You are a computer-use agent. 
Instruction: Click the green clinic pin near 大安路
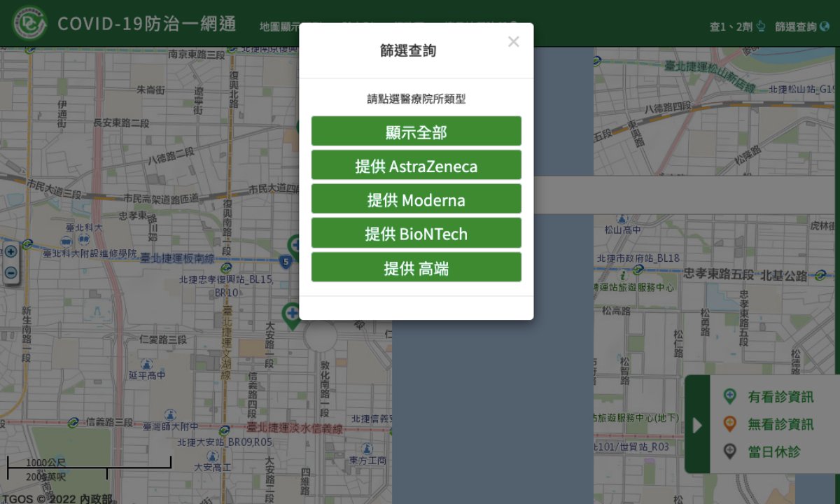pyautogui.click(x=291, y=315)
